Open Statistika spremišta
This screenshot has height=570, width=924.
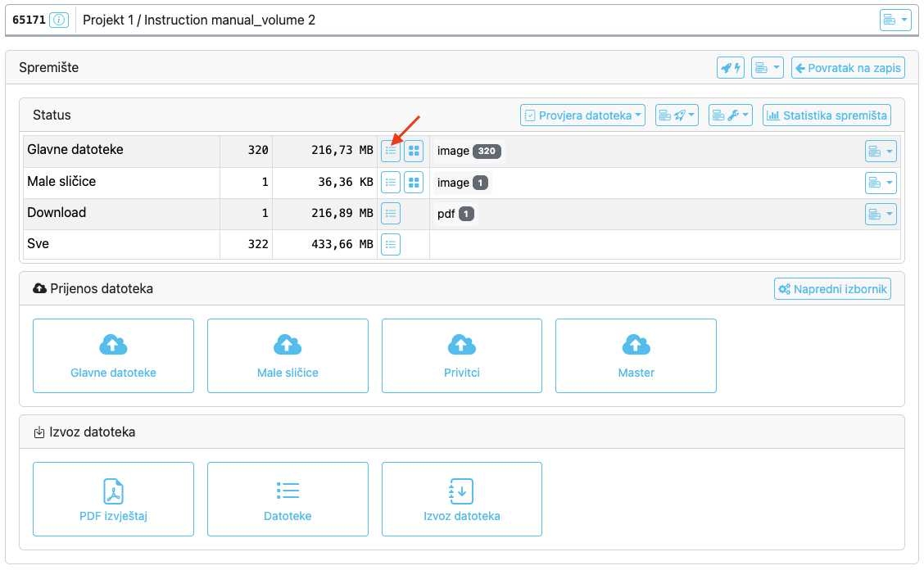coord(827,115)
